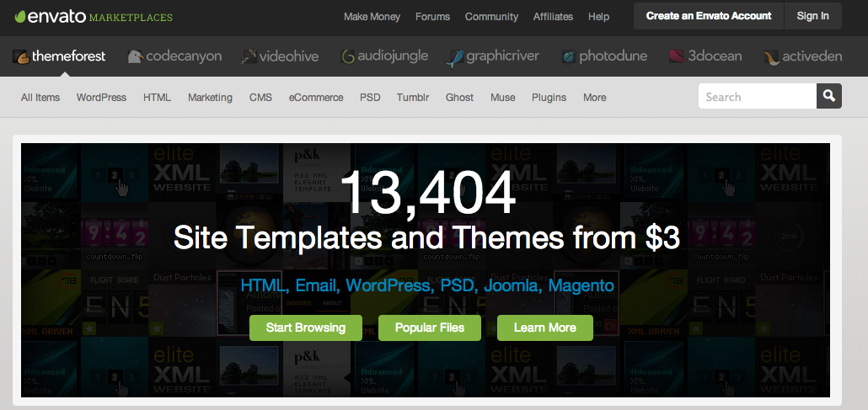The height and width of the screenshot is (410, 868).
Task: Focus the Search input field
Action: coord(758,96)
